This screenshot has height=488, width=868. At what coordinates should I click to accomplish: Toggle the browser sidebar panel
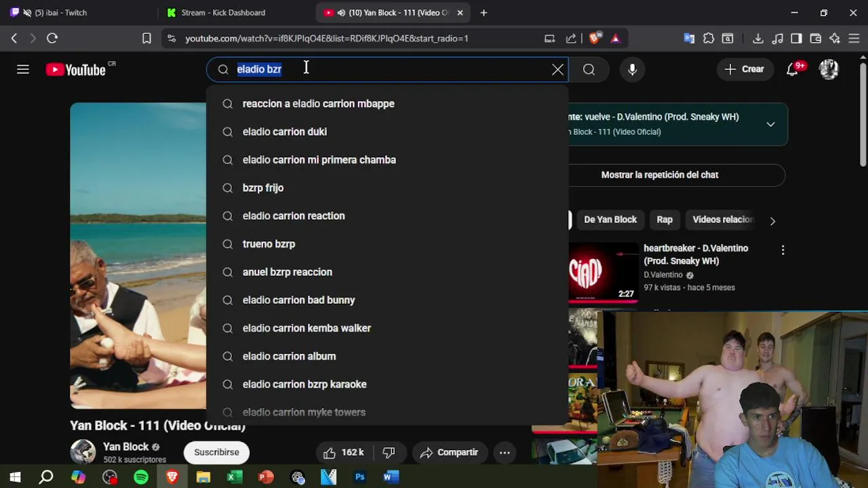797,39
